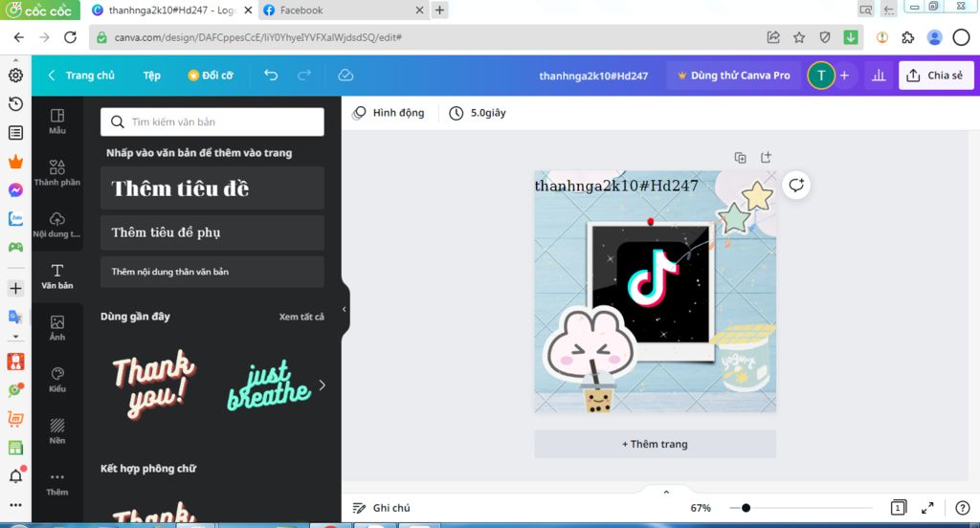Redo the last action
Viewport: 980px width, 528px height.
coord(304,75)
